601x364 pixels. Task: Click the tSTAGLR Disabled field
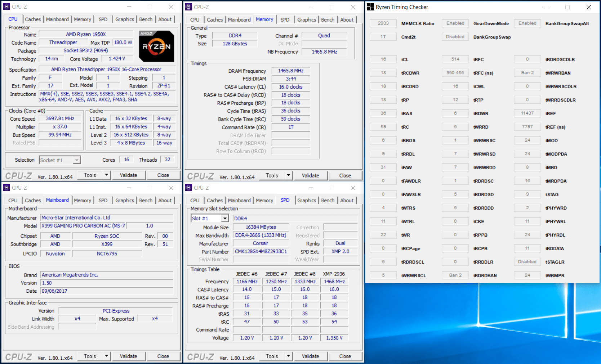pyautogui.click(x=527, y=262)
